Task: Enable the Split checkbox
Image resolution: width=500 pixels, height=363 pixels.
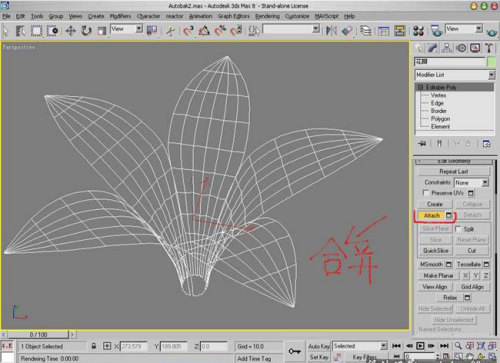Action: [458, 229]
